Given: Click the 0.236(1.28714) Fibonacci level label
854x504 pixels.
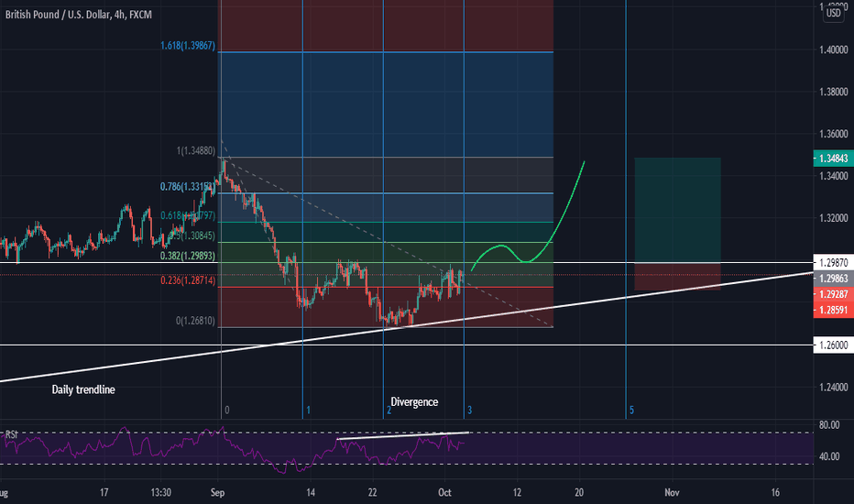Looking at the screenshot, I should coord(187,280).
